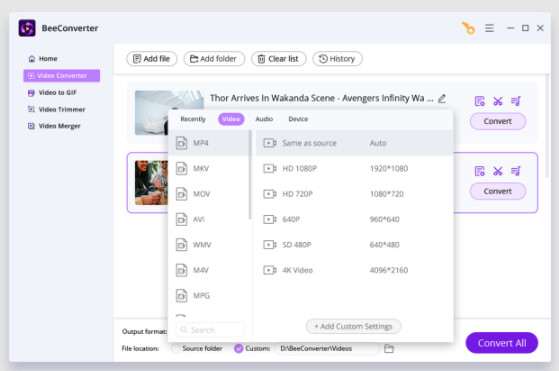Image resolution: width=559 pixels, height=371 pixels.
Task: Select WMV format
Action: click(209, 244)
